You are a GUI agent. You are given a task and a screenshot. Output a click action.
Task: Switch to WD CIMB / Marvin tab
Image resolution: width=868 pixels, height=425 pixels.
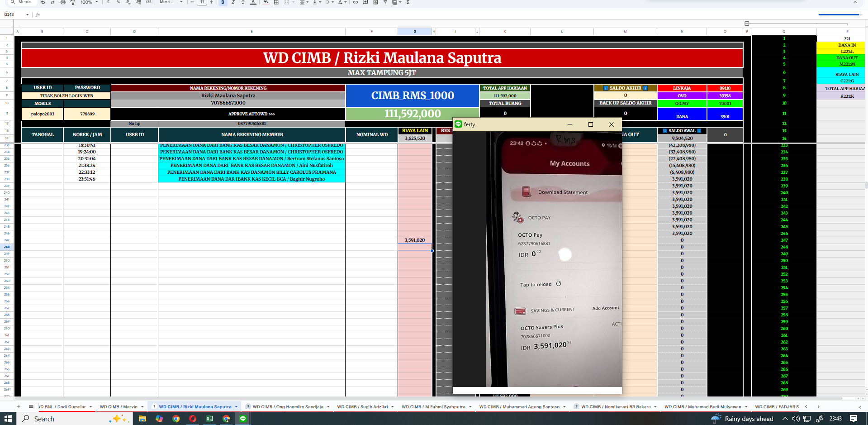pyautogui.click(x=119, y=407)
